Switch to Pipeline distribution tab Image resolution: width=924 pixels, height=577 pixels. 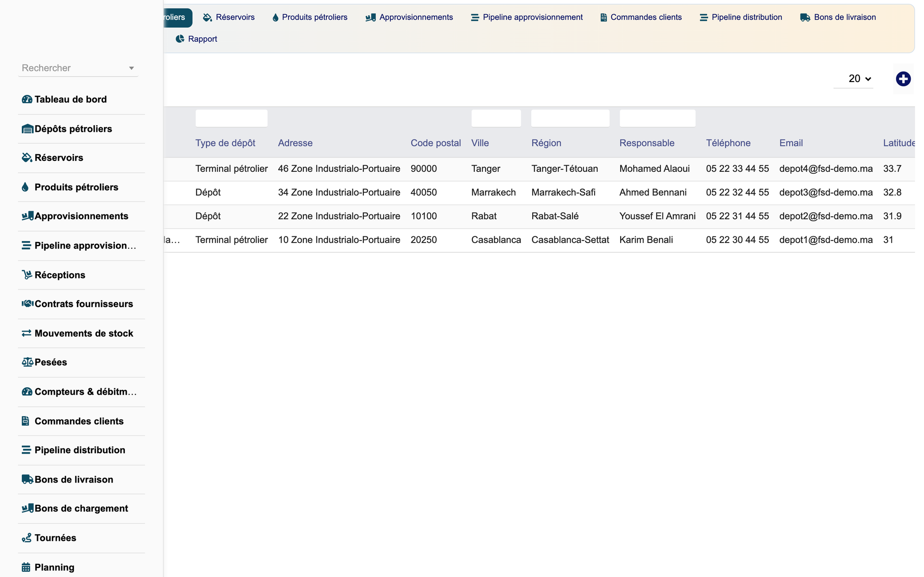click(x=741, y=18)
